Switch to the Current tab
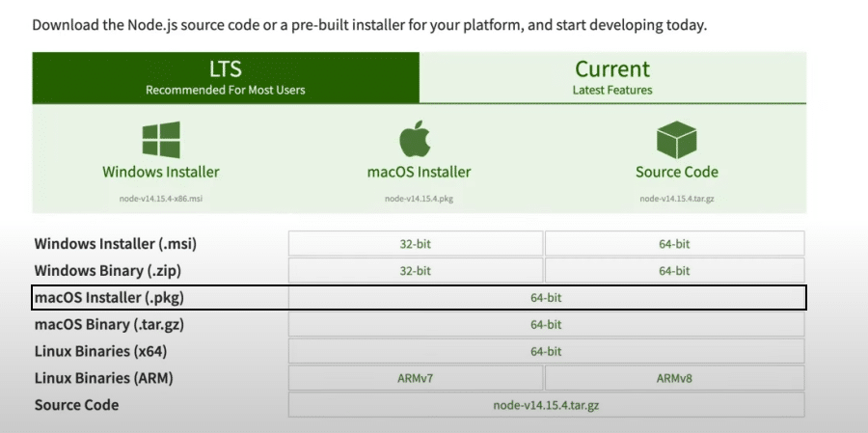Image resolution: width=868 pixels, height=433 pixels. 612,78
